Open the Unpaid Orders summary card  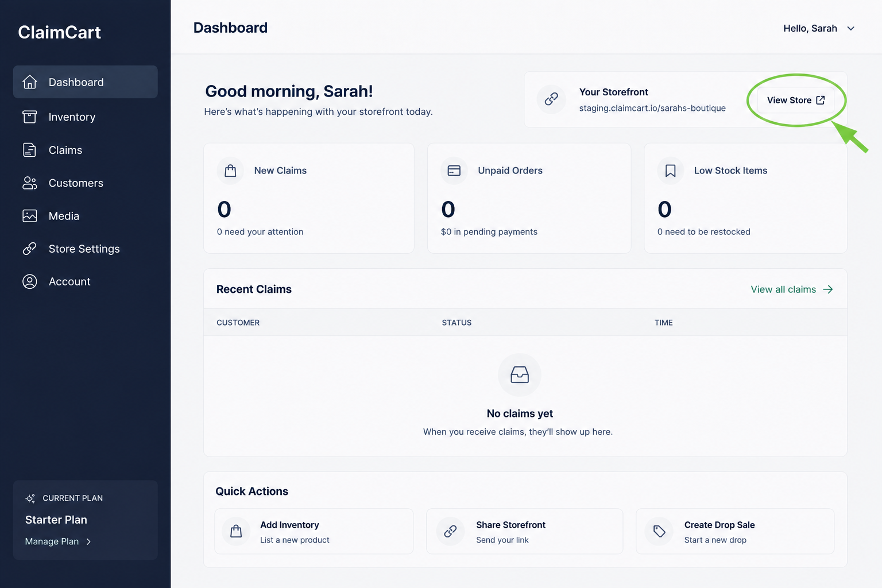[x=529, y=198]
